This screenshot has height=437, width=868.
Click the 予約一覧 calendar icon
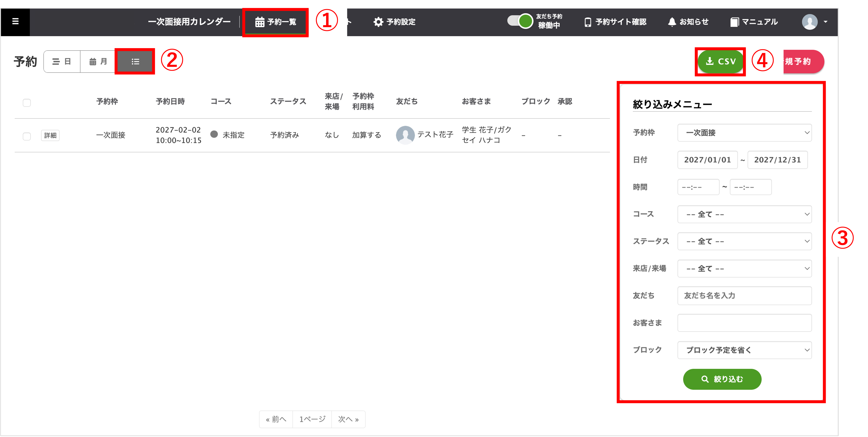coord(260,22)
